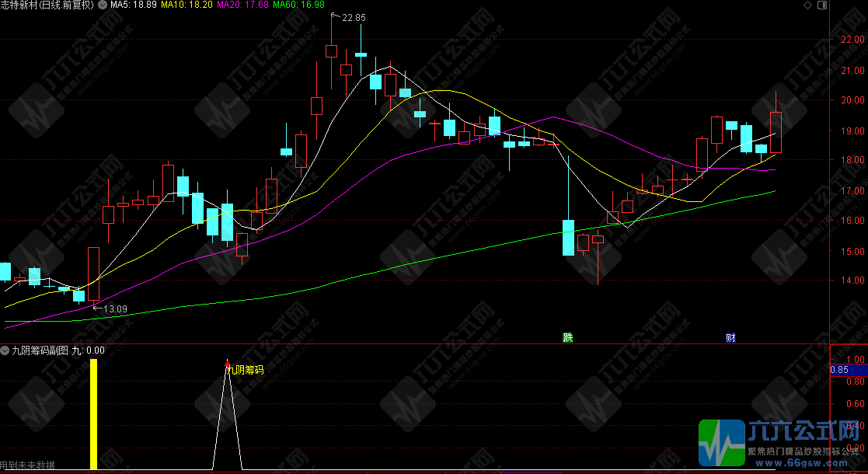This screenshot has width=868, height=474.
Task: Select the magenta MA20 indicator label
Action: (242, 5)
